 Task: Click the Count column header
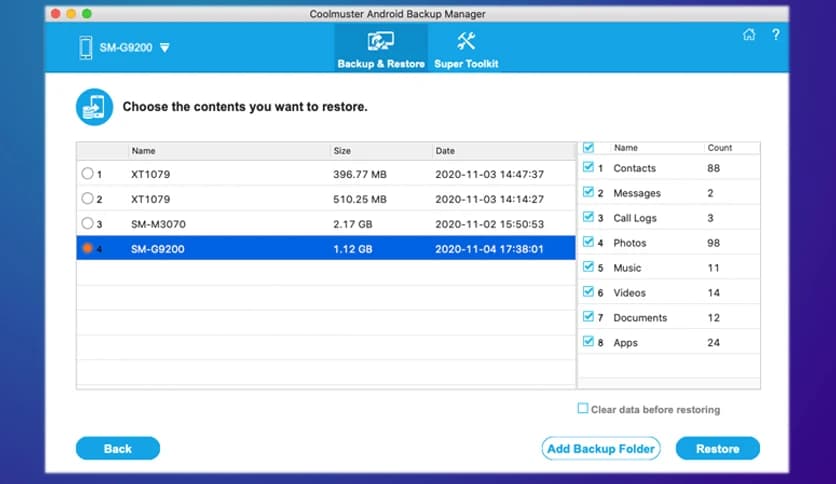point(719,148)
